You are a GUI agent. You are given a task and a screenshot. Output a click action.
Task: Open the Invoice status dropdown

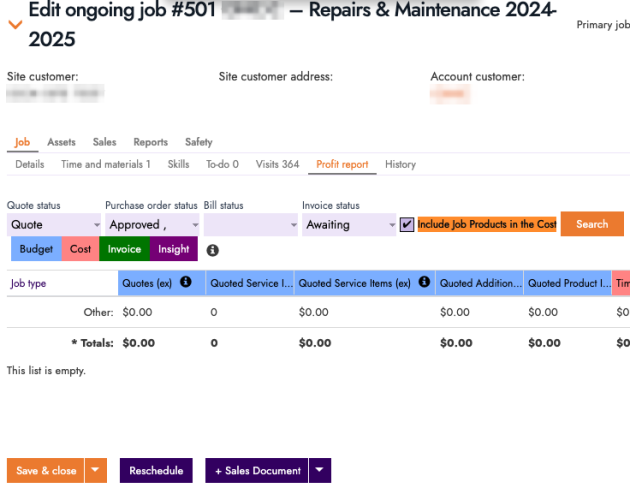[349, 225]
